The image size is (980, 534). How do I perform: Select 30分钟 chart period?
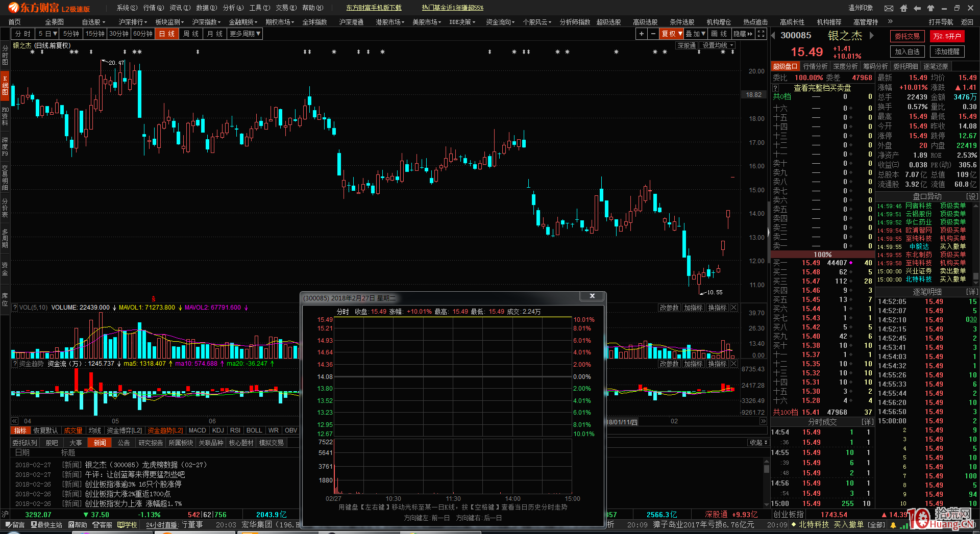pos(119,34)
